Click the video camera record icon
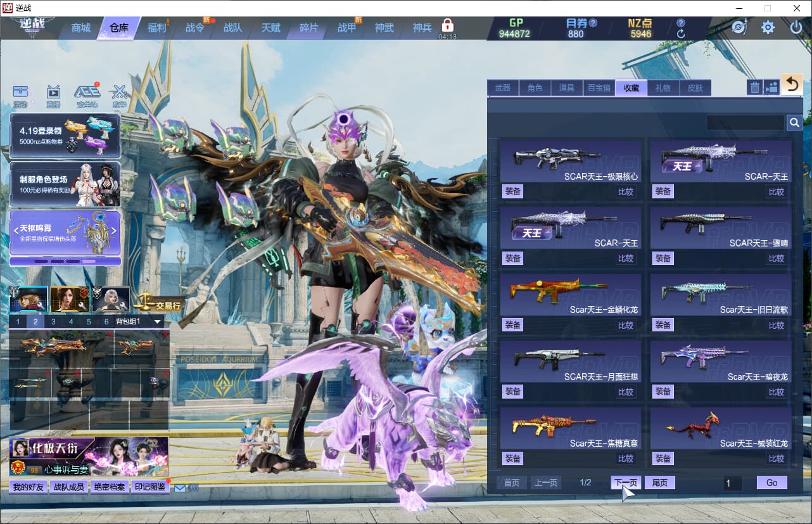The height and width of the screenshot is (524, 812). 771,87
